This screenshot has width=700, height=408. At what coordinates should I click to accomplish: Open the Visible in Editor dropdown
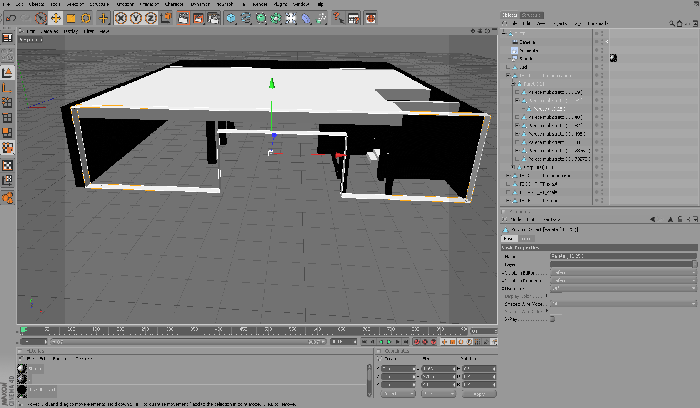(623, 272)
